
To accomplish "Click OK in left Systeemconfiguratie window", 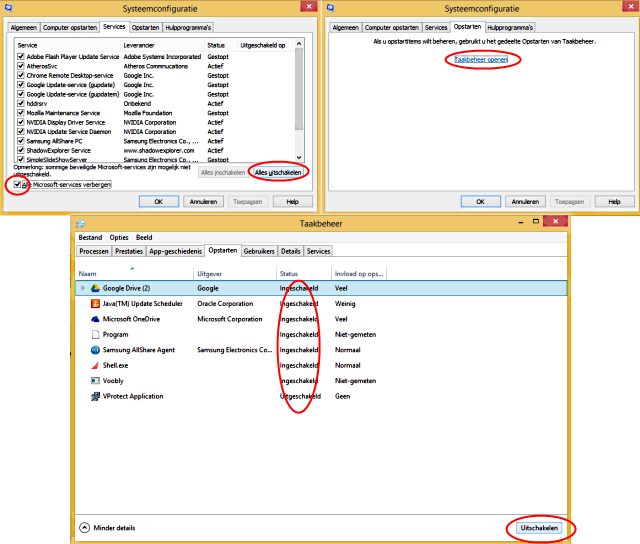I will (158, 202).
